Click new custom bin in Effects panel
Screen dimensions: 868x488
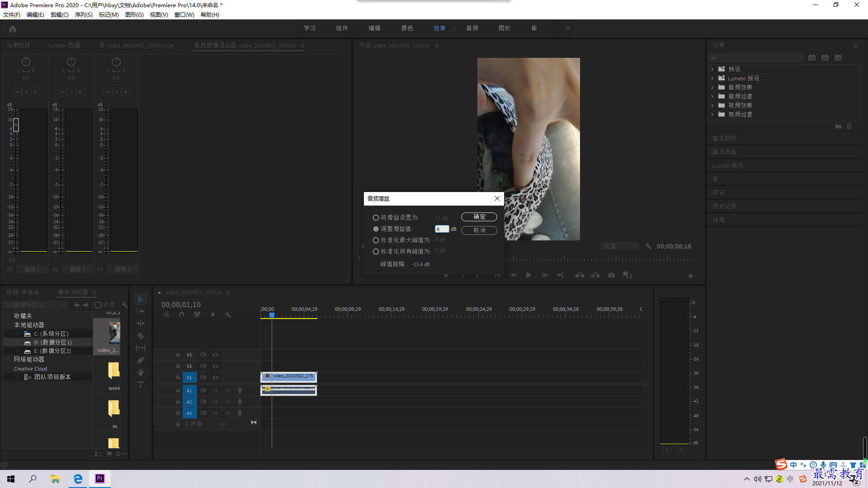coord(839,127)
